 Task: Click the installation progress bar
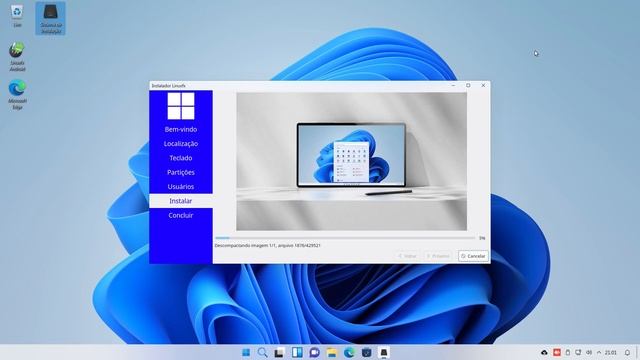345,238
